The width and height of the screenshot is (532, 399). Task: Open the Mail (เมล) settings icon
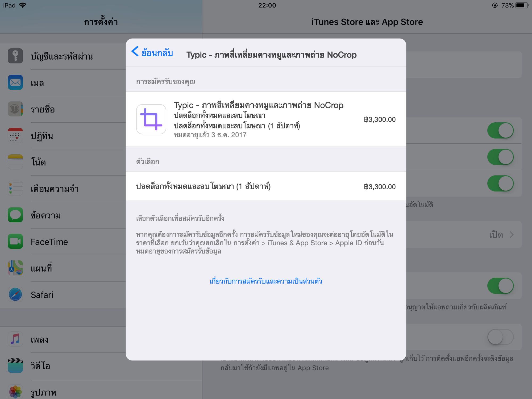point(15,82)
